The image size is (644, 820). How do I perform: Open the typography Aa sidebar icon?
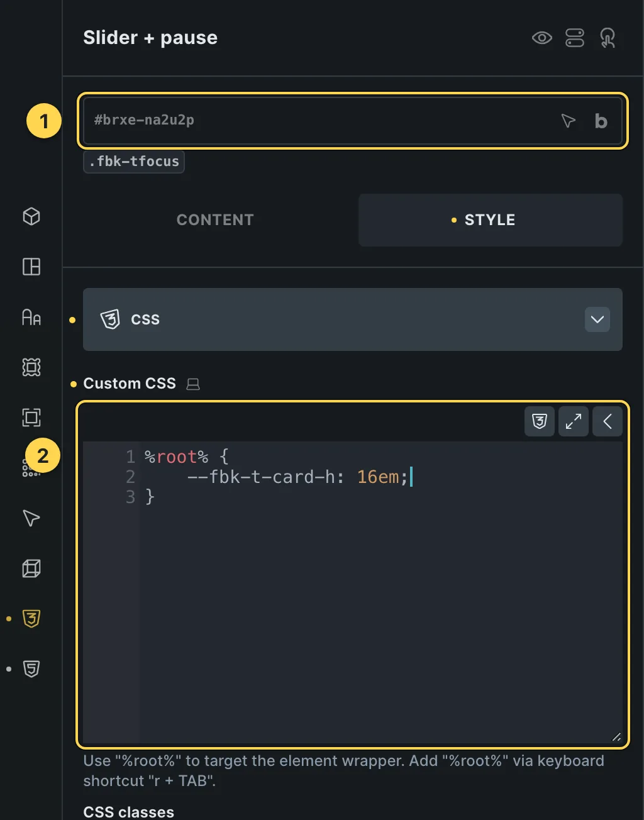coord(31,317)
